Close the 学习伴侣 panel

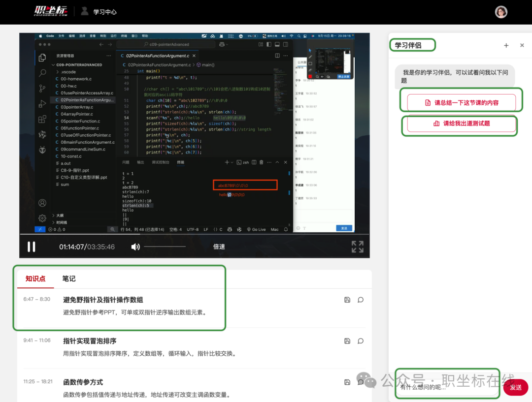pos(522,45)
